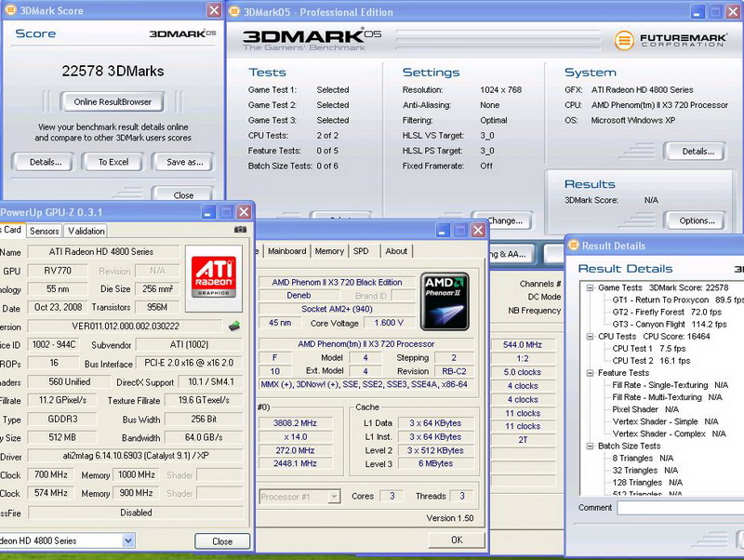Collapse the Batch Size Tests tree node
This screenshot has height=560, width=744.
click(x=590, y=447)
